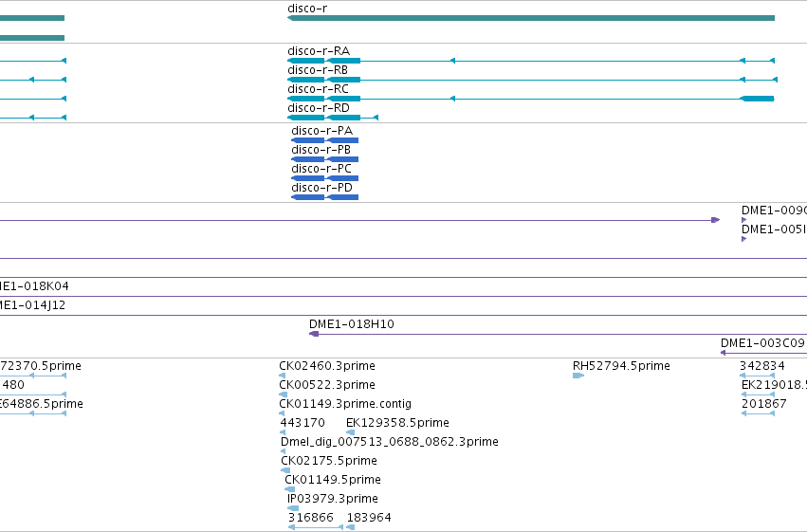Viewport: 807px width, 532px height.
Task: Click the DME1-003C09 label
Action: point(762,343)
